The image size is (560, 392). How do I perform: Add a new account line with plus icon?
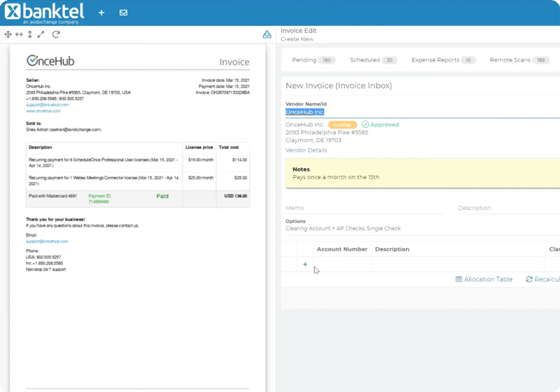point(305,264)
